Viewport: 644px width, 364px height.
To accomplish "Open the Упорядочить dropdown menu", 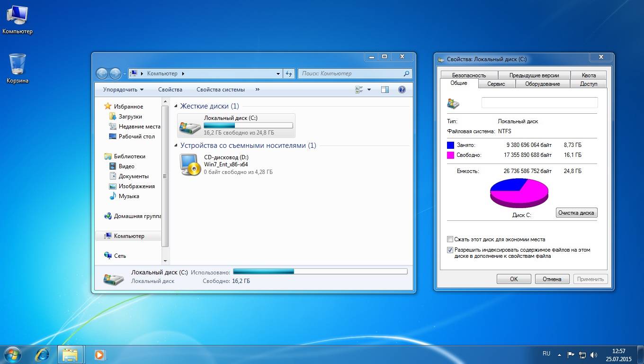I will point(123,90).
